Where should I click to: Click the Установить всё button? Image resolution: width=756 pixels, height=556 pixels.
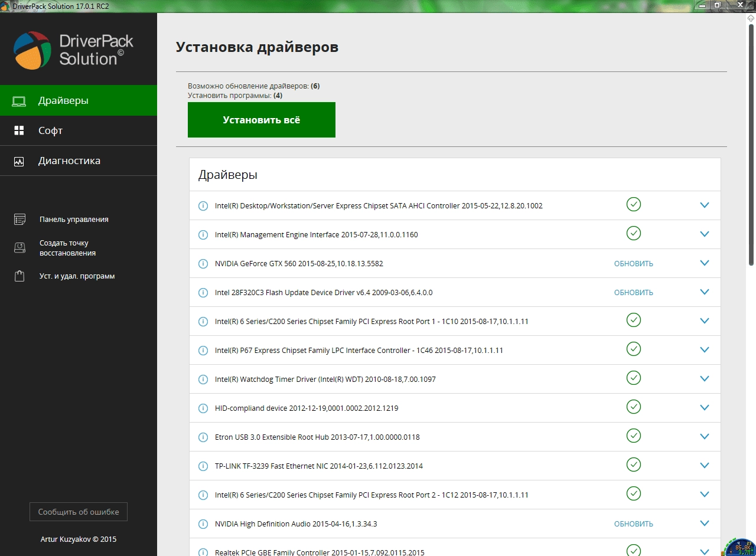tap(262, 120)
